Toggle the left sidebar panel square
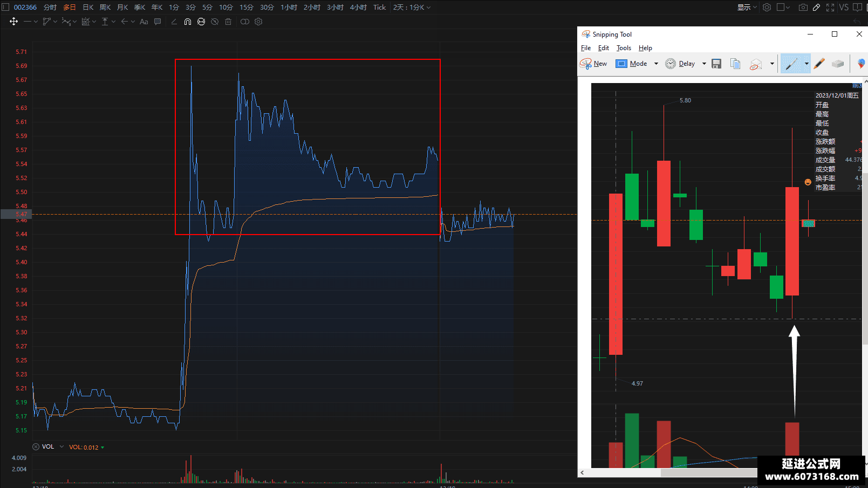Screen dimensions: 868x488 point(5,8)
